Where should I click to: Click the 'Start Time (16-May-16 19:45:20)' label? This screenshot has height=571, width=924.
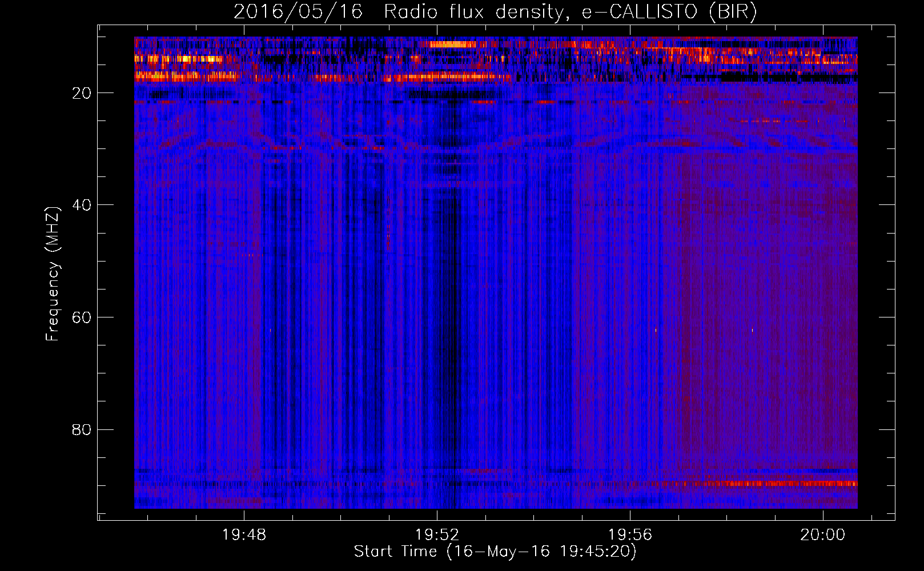click(x=495, y=552)
